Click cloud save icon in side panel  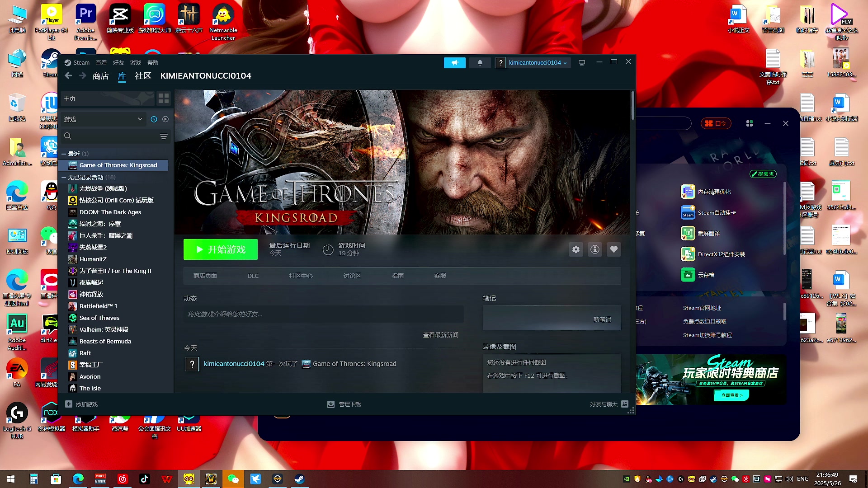688,275
